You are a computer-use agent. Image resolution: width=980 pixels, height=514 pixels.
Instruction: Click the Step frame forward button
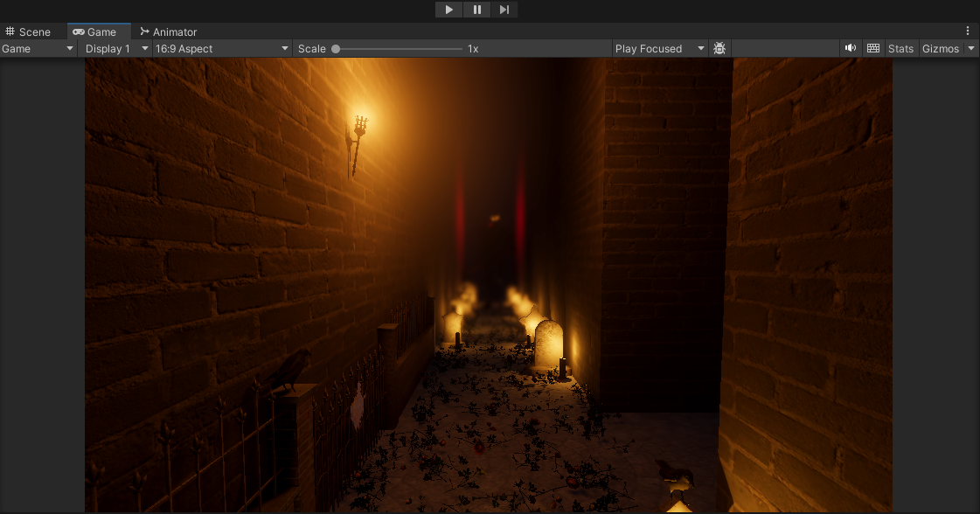(x=504, y=10)
